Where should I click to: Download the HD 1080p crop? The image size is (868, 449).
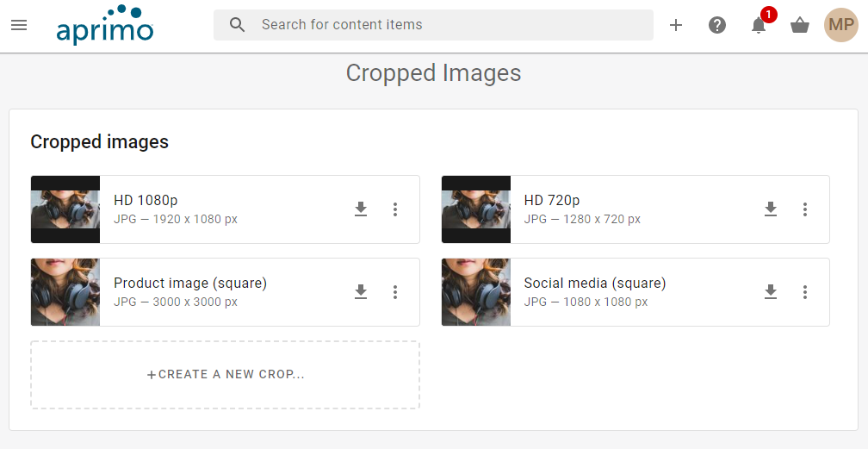361,209
